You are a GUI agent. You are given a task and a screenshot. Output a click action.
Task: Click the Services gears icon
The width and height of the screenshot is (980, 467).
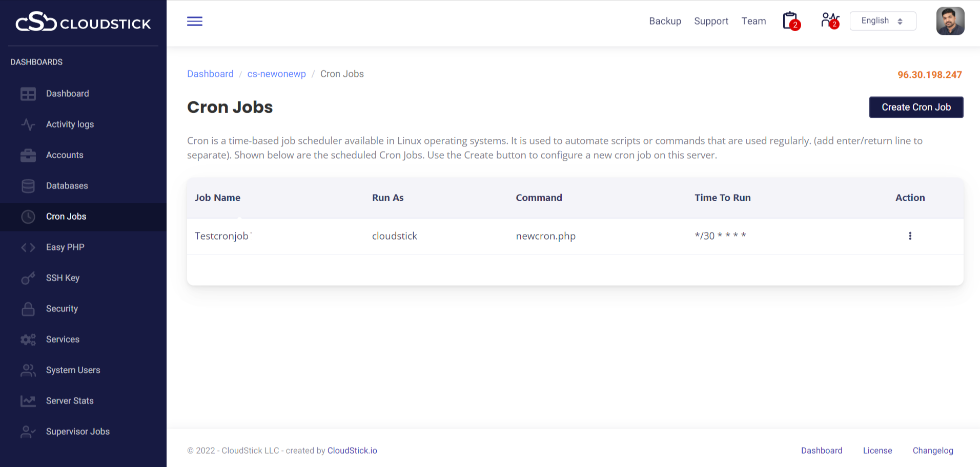click(x=28, y=339)
